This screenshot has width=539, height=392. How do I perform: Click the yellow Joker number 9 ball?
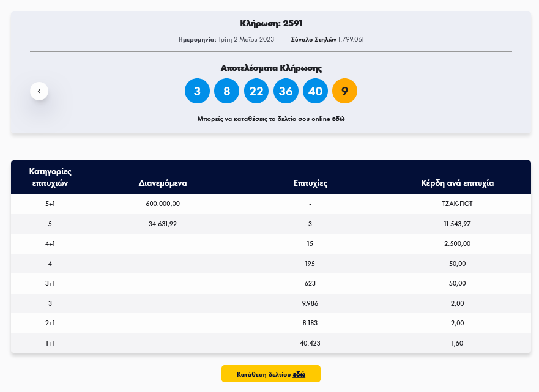tap(344, 91)
